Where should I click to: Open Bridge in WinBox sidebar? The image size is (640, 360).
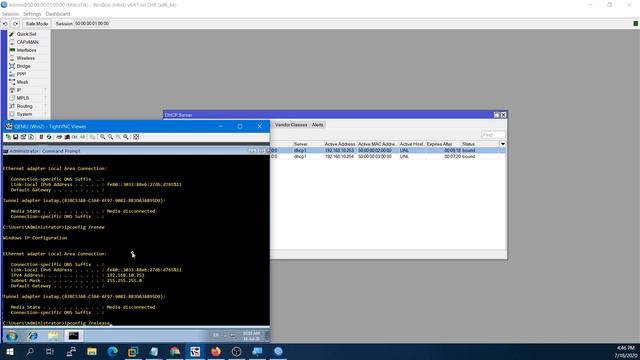pos(23,66)
